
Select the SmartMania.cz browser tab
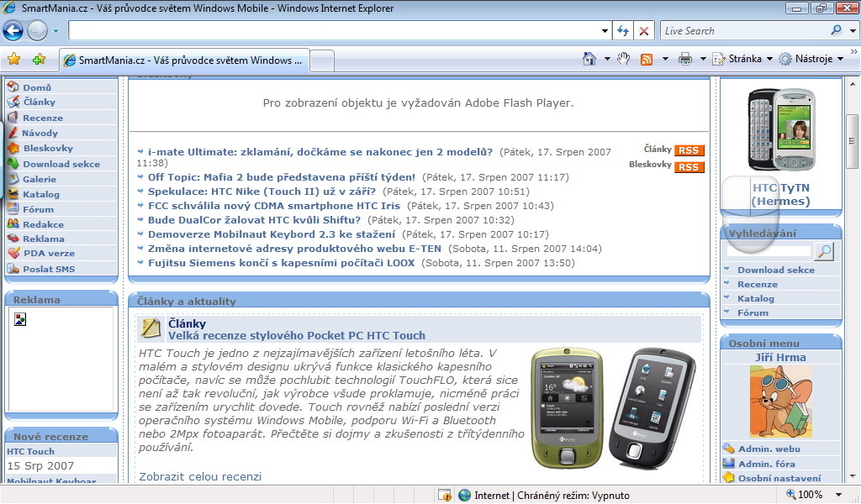click(x=184, y=60)
